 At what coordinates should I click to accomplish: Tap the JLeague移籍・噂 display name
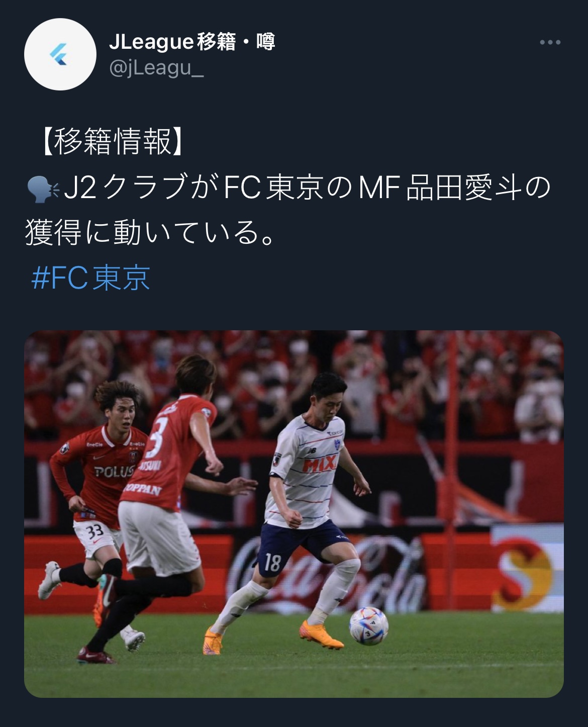192,42
